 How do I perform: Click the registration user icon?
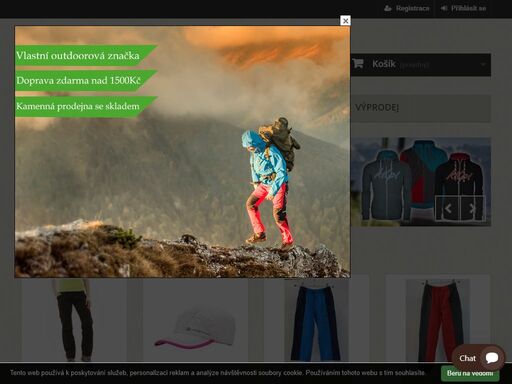(x=388, y=8)
